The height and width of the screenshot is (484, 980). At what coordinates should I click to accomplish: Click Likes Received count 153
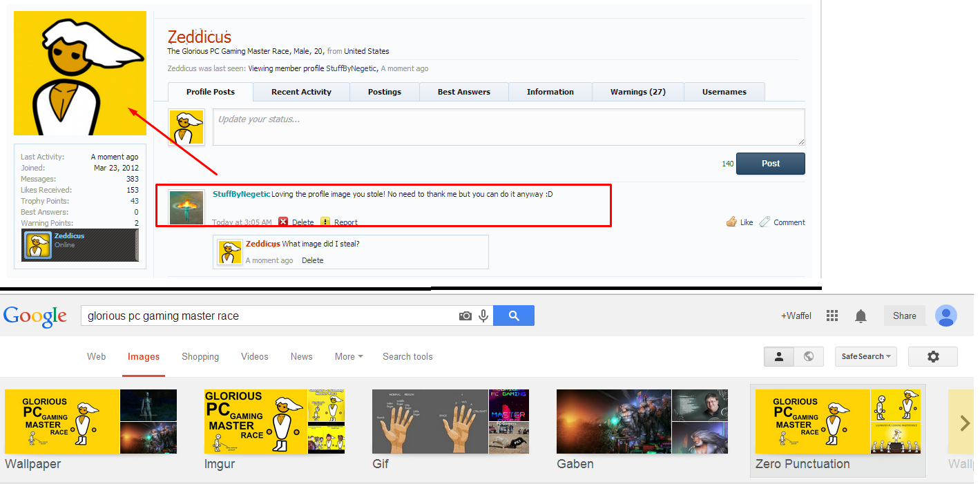(132, 190)
